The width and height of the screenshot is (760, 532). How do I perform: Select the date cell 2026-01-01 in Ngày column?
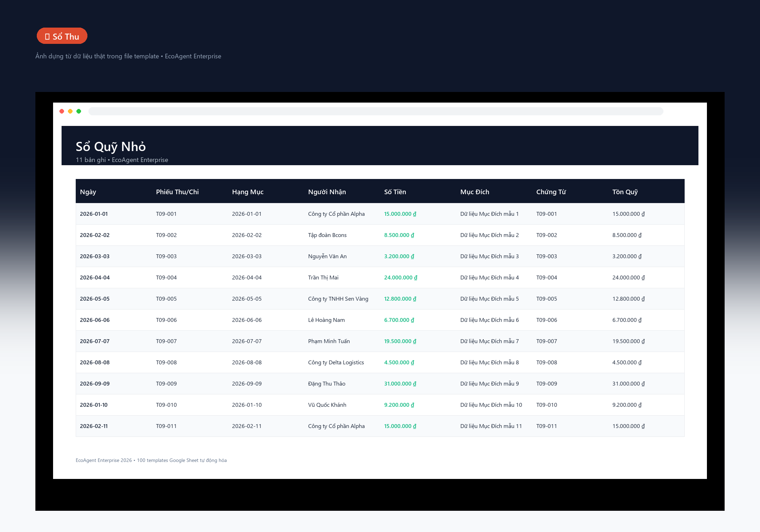coord(94,214)
